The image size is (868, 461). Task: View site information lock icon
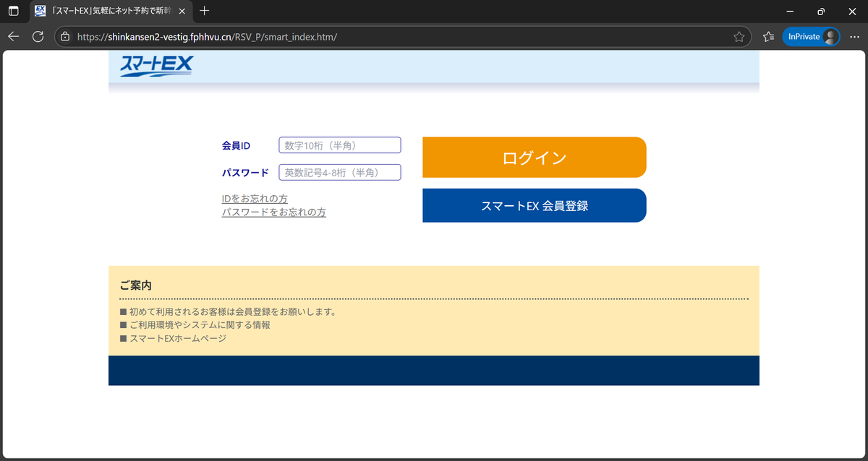tap(66, 36)
